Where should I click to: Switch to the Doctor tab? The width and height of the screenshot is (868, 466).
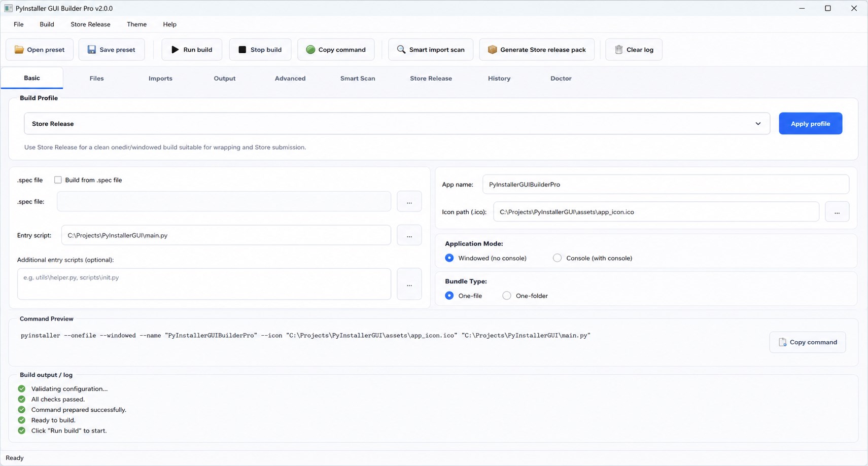(561, 79)
